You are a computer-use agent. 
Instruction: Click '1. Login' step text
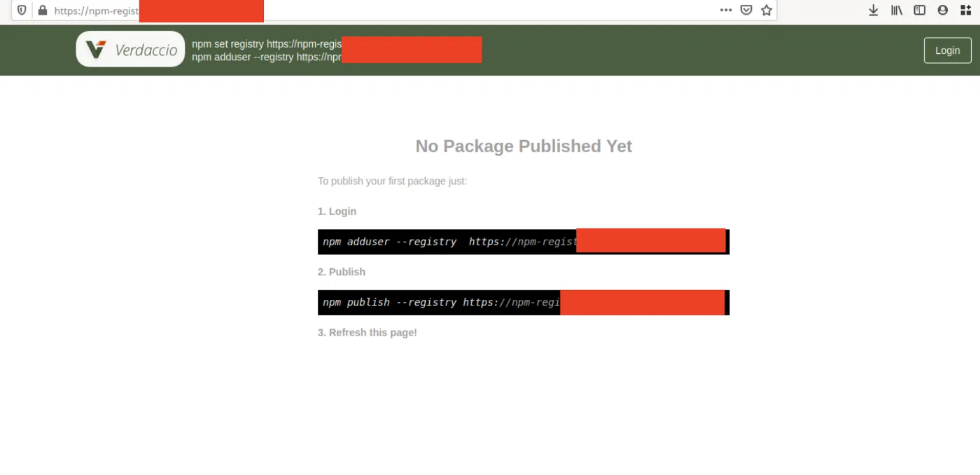(x=337, y=212)
